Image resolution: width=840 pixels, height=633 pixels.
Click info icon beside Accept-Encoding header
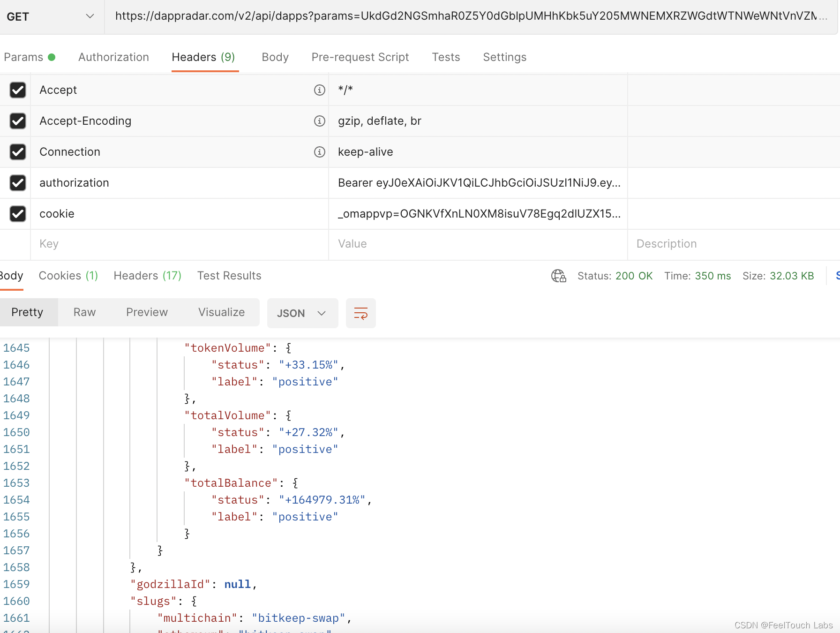coord(320,121)
